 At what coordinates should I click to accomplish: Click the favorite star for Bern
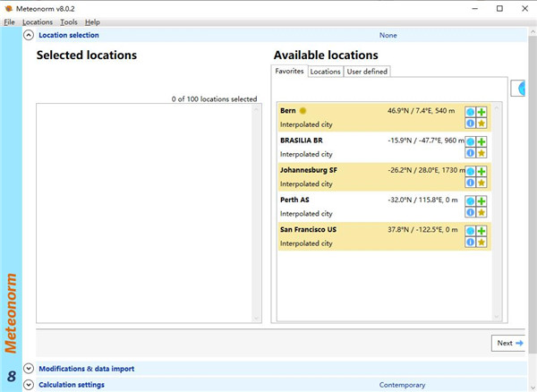(482, 124)
